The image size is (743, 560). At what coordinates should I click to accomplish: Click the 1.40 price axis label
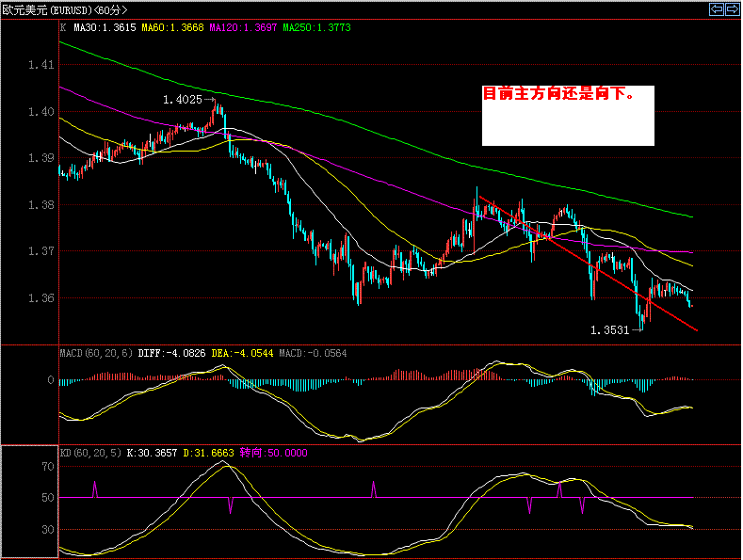(x=41, y=112)
